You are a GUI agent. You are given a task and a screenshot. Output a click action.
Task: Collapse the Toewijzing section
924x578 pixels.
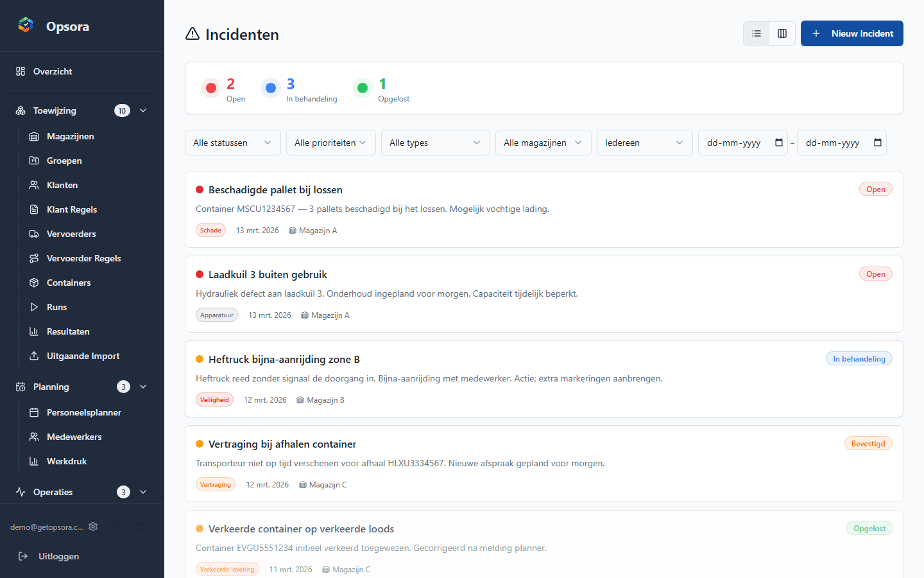pyautogui.click(x=142, y=110)
